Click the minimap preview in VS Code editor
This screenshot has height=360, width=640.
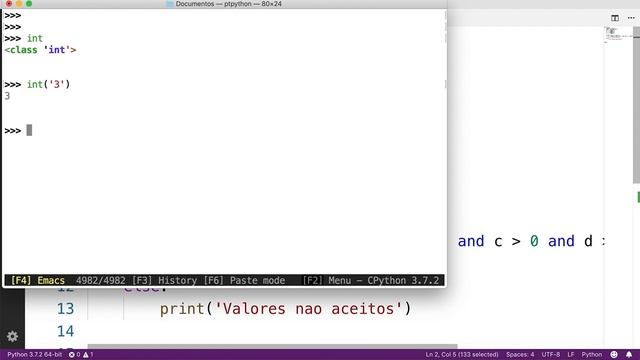[618, 35]
